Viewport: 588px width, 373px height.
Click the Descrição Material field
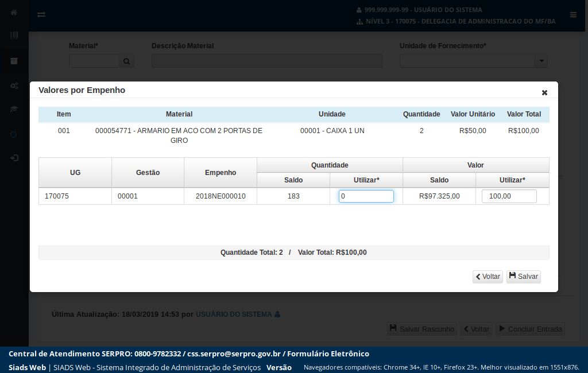point(266,61)
